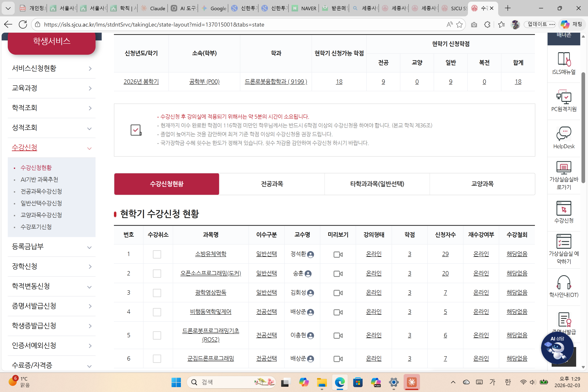
Task: Open the HelpDesk chat icon
Action: pos(563,134)
